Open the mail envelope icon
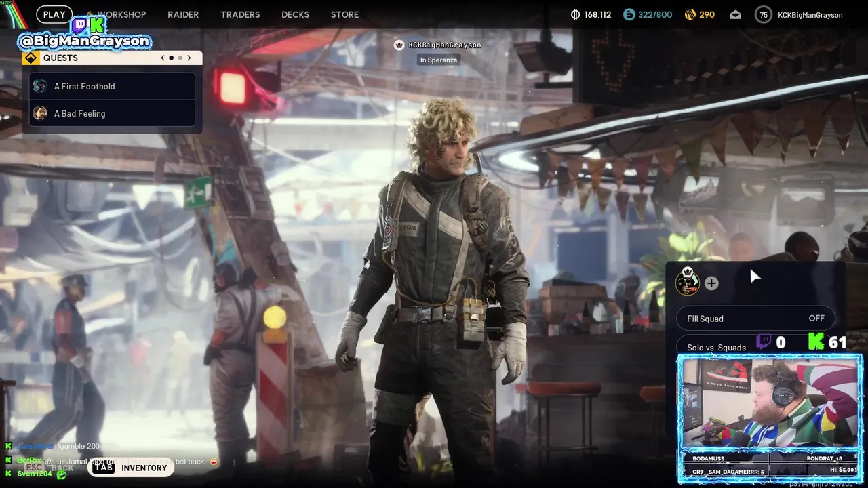This screenshot has height=488, width=868. click(x=736, y=15)
